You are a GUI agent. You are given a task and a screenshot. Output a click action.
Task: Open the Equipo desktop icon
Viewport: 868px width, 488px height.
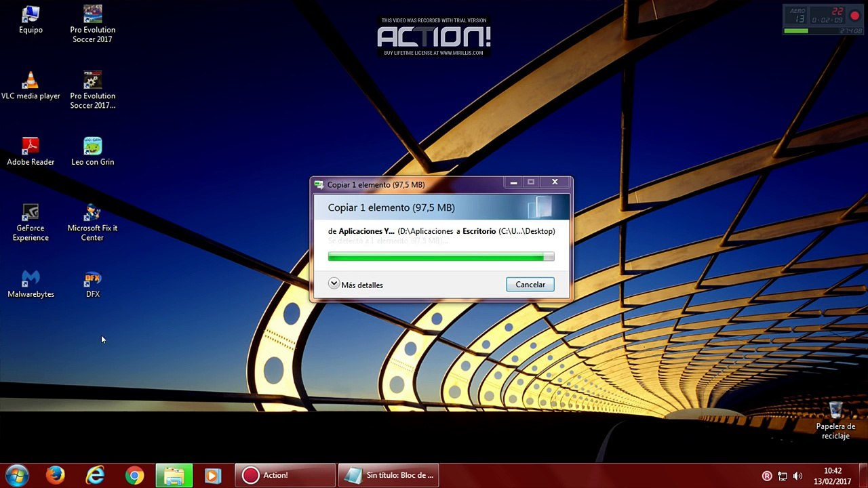point(31,19)
